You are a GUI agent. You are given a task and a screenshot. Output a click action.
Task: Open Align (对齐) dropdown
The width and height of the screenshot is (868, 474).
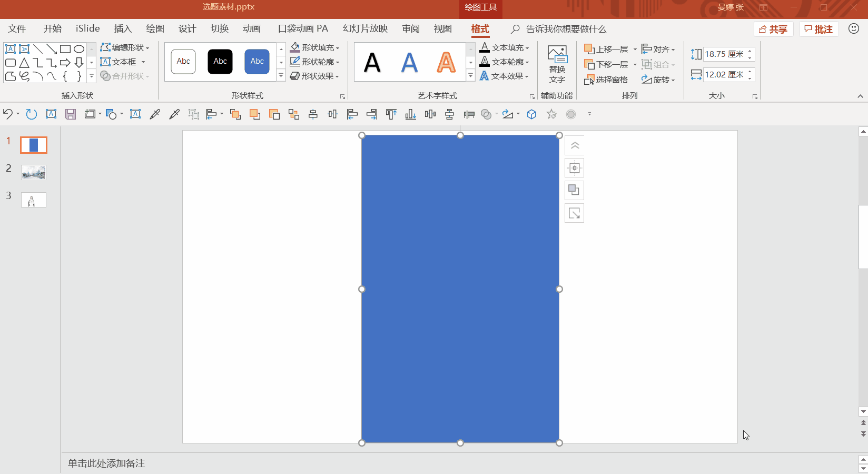click(x=658, y=49)
